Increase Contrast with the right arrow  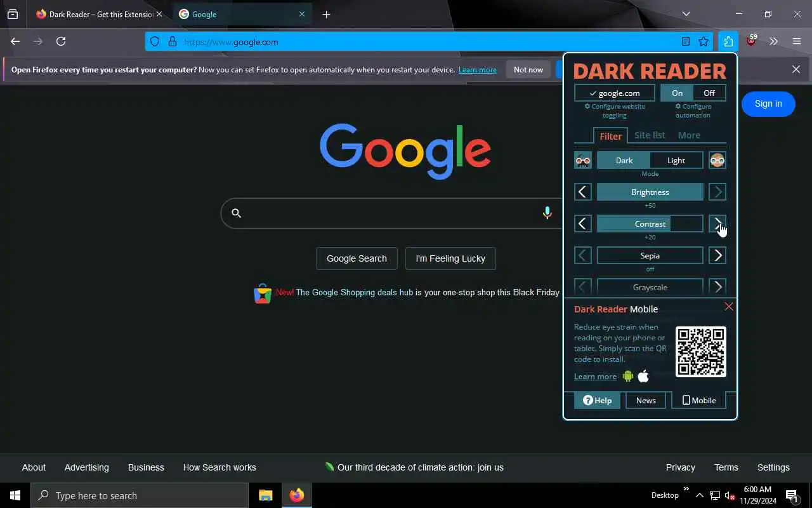pyautogui.click(x=717, y=224)
